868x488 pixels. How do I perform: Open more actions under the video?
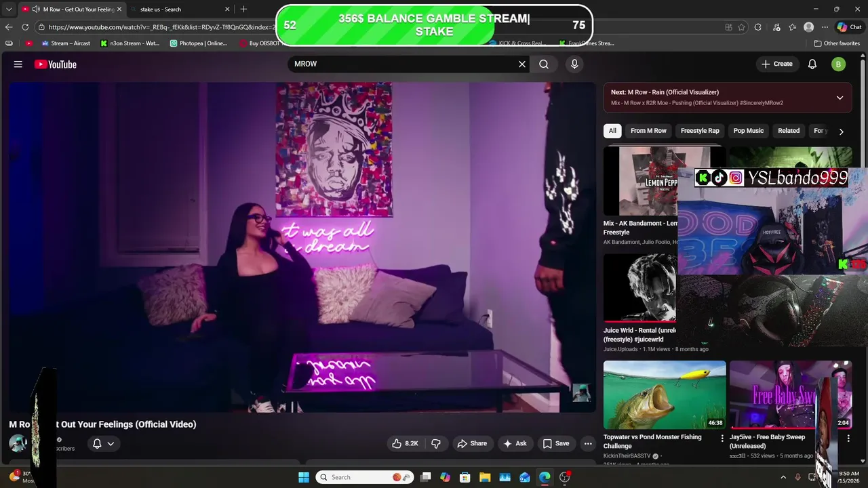point(588,443)
